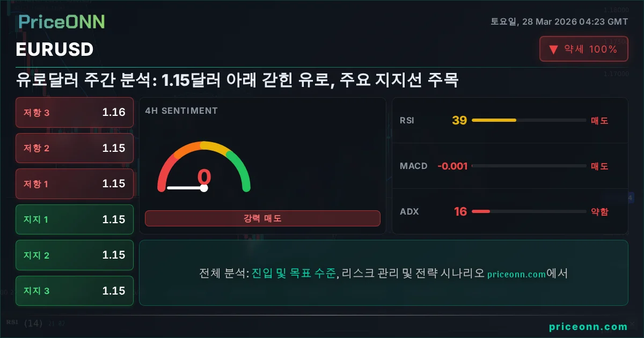Click the 약세 100% badge

pyautogui.click(x=583, y=49)
